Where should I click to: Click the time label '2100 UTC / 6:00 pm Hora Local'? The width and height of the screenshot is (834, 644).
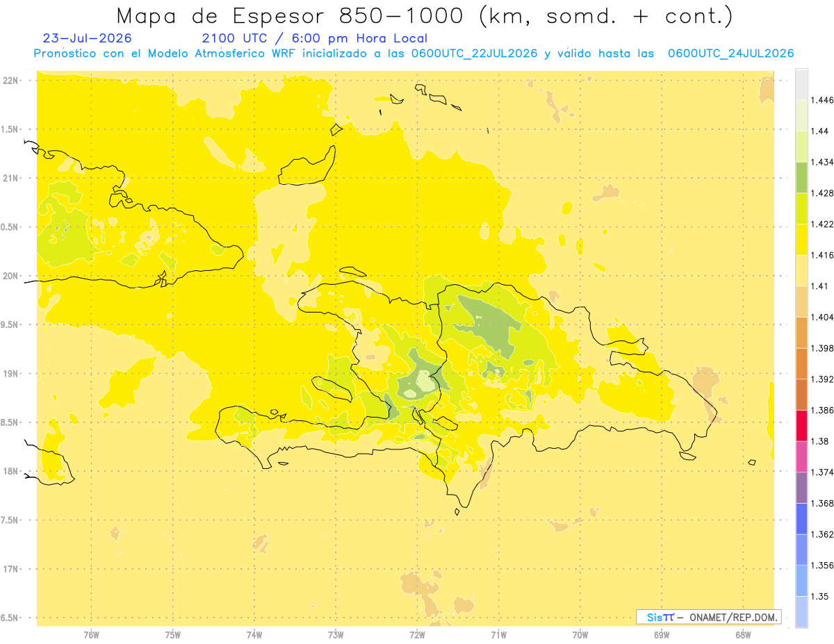tap(315, 38)
